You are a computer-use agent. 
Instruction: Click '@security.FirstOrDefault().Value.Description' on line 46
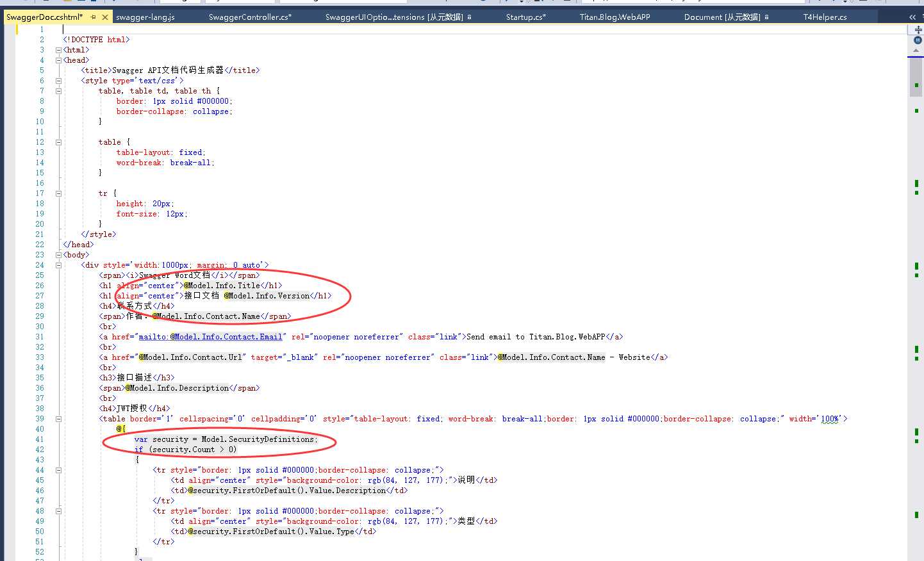pos(287,491)
